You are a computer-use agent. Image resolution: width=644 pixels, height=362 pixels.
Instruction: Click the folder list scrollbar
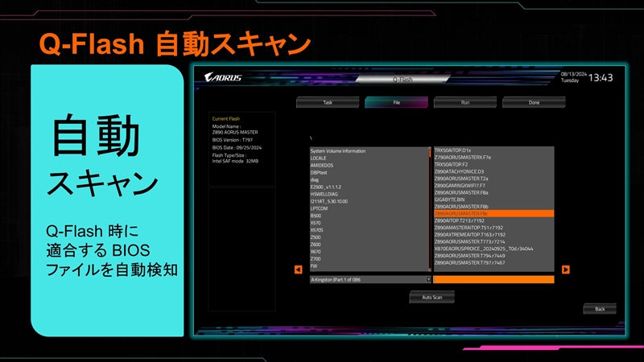point(430,209)
